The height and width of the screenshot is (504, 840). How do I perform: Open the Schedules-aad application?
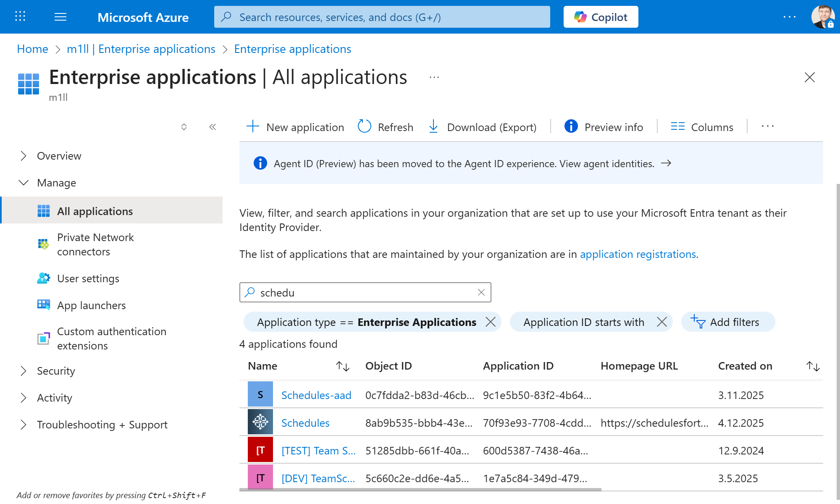point(316,395)
